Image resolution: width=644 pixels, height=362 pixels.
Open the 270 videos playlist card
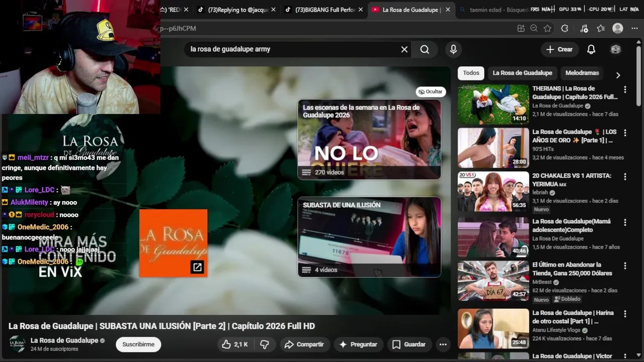pos(369,139)
